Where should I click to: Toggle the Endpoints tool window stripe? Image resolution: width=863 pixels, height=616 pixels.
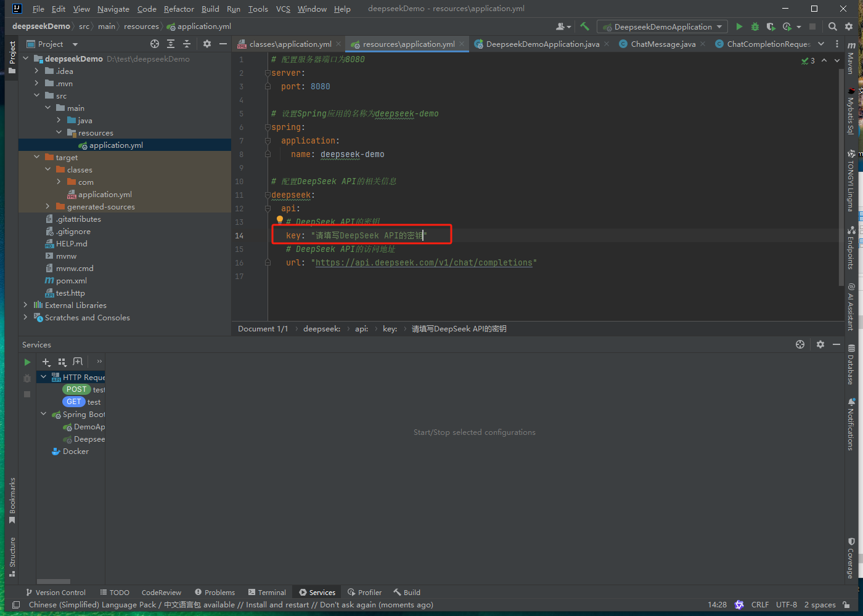(x=851, y=248)
